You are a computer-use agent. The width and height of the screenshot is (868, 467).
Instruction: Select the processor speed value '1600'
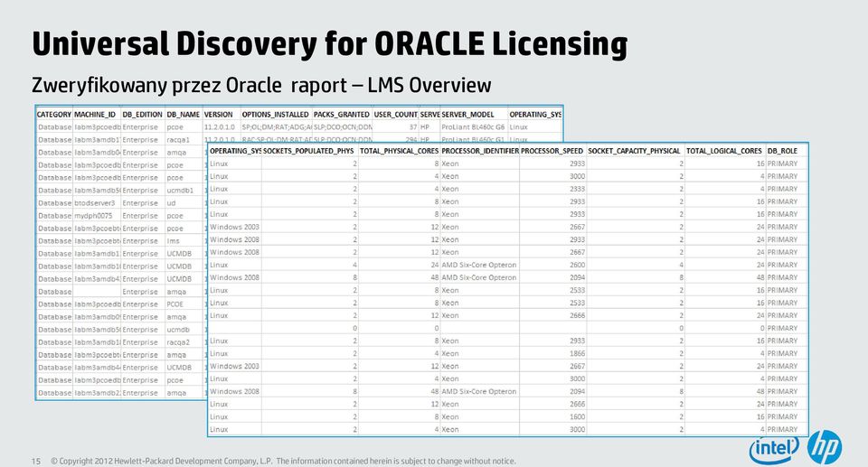(x=577, y=416)
